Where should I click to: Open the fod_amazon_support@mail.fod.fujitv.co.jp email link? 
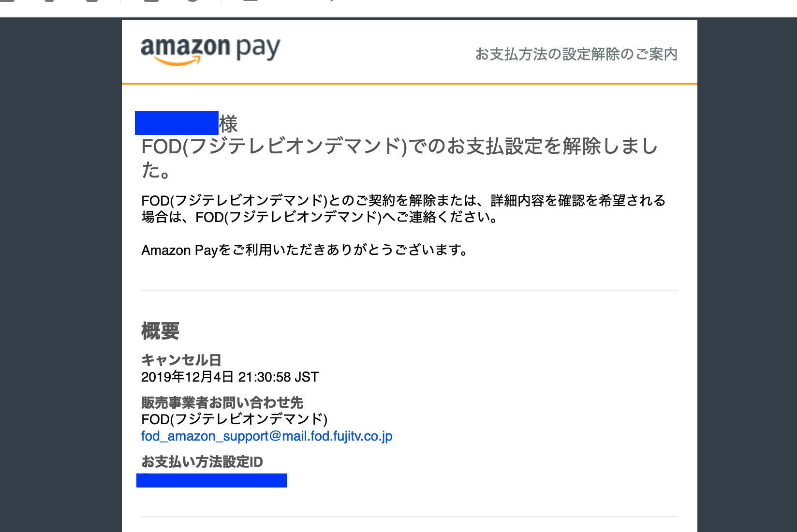[x=266, y=436]
